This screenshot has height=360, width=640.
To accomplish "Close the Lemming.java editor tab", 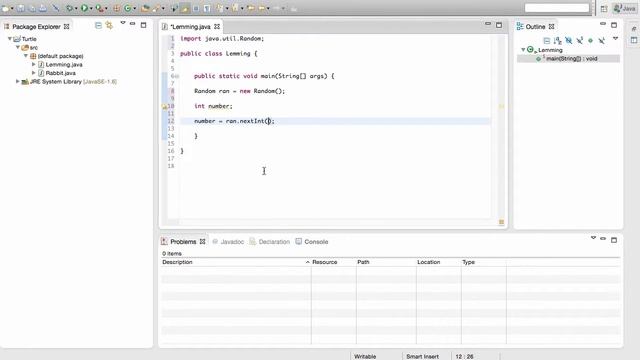I will coord(217,27).
